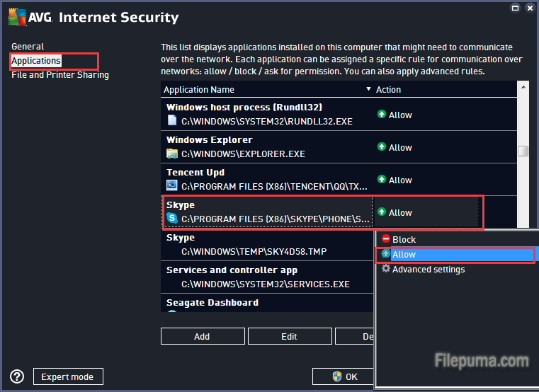The height and width of the screenshot is (392, 539).
Task: Open Action dropdown for Skype row
Action: [x=426, y=212]
